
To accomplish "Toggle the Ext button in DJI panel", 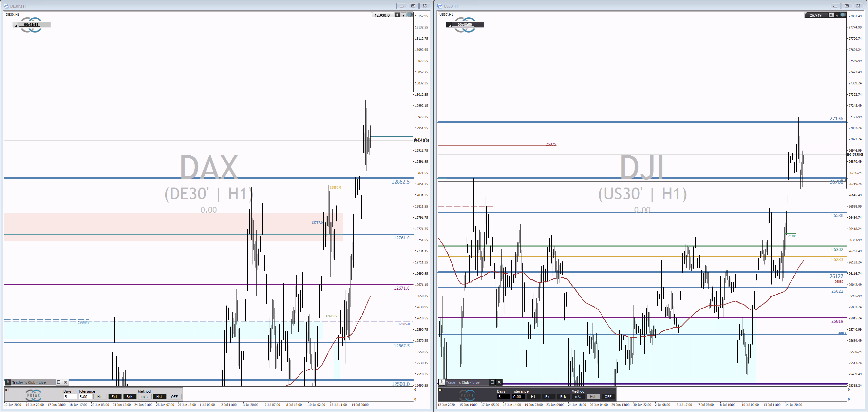I will point(548,397).
